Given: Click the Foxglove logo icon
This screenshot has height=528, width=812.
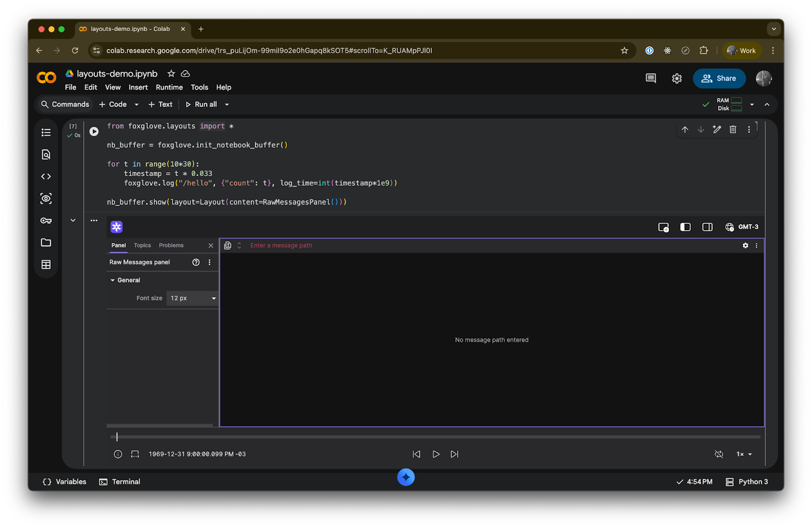Looking at the screenshot, I should (x=117, y=227).
